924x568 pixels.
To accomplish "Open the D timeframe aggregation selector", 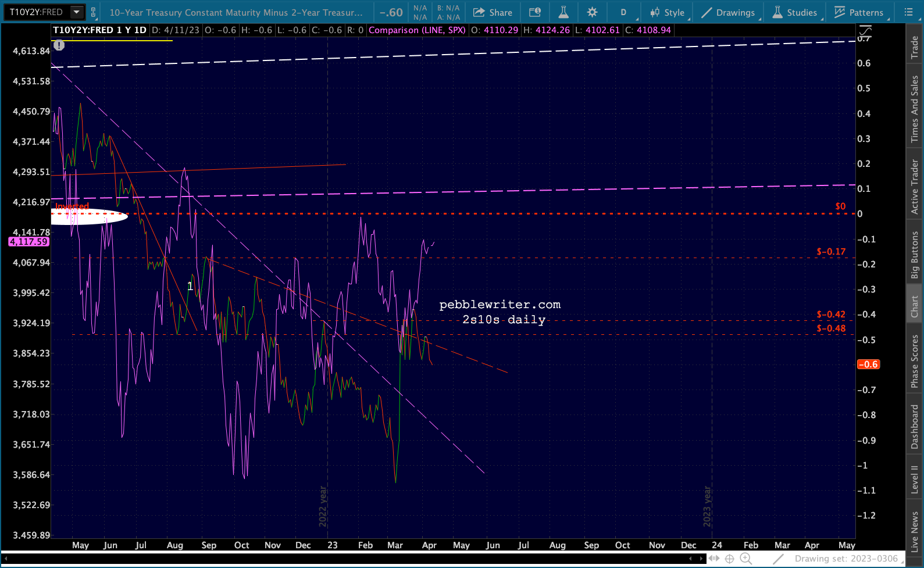I will 623,12.
